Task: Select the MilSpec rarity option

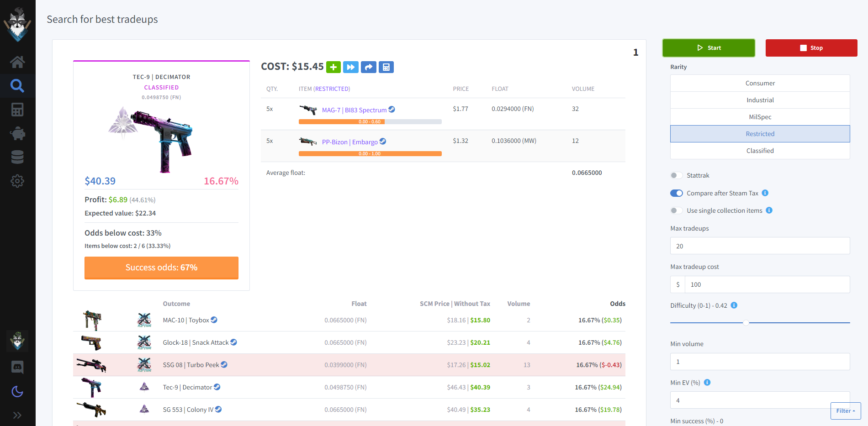Action: [x=760, y=117]
